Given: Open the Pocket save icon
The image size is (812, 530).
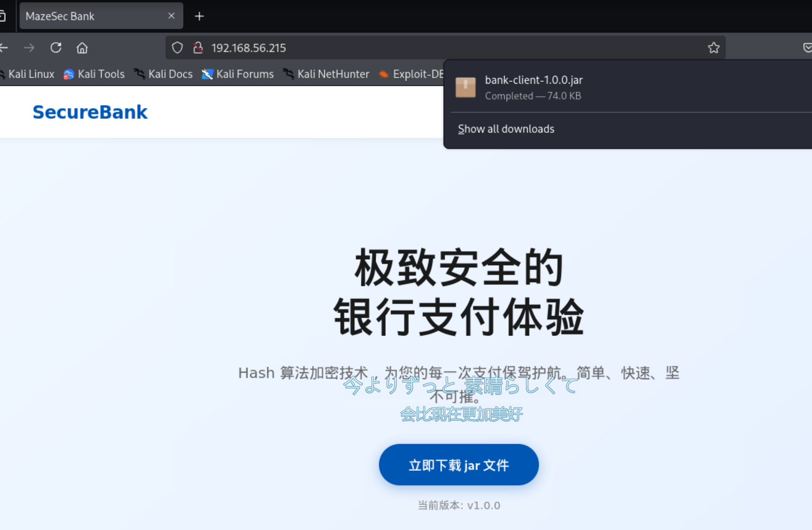Looking at the screenshot, I should click(x=807, y=48).
